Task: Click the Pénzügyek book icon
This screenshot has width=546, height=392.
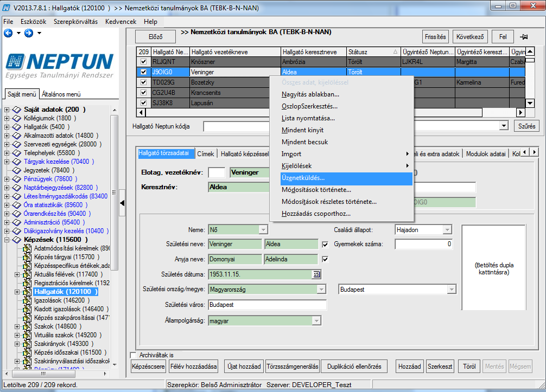Action: (x=17, y=179)
